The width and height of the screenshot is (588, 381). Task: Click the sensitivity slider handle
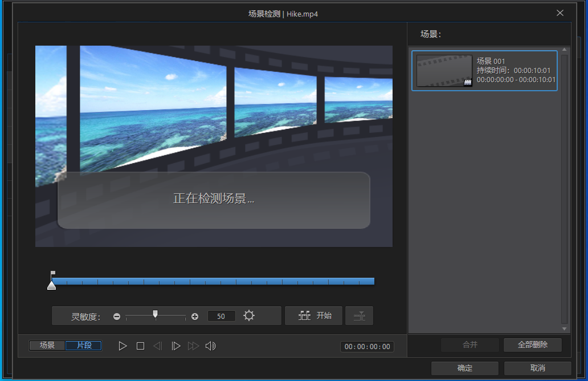(155, 314)
